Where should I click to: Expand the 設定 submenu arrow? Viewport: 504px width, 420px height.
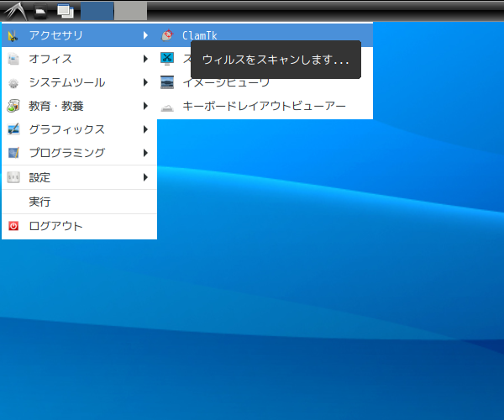point(145,177)
